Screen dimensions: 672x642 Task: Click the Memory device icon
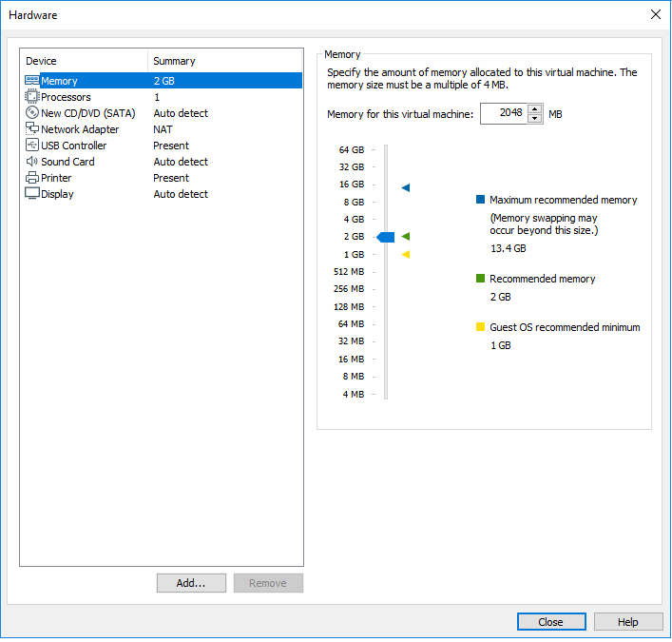32,81
